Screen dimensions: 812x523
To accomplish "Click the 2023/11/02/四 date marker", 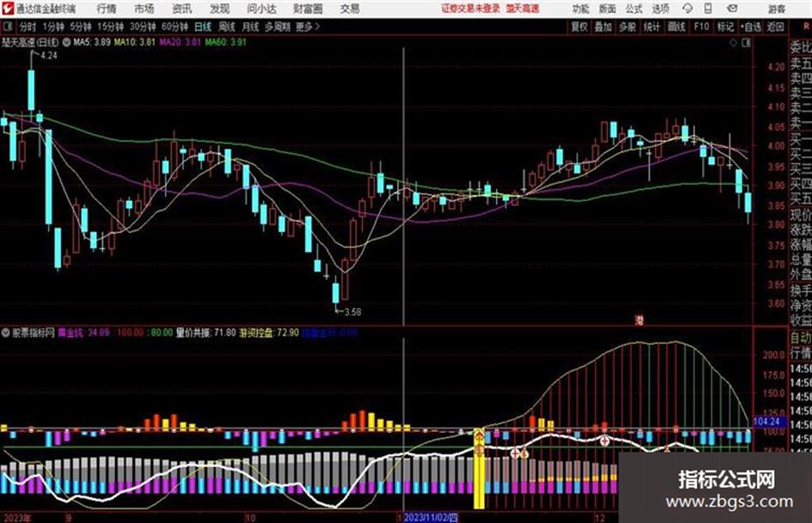I will (x=430, y=517).
